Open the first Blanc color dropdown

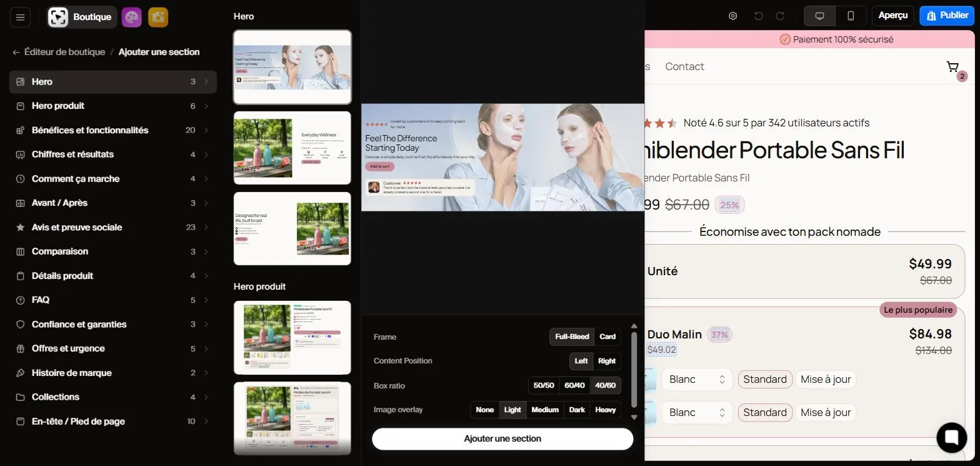697,380
